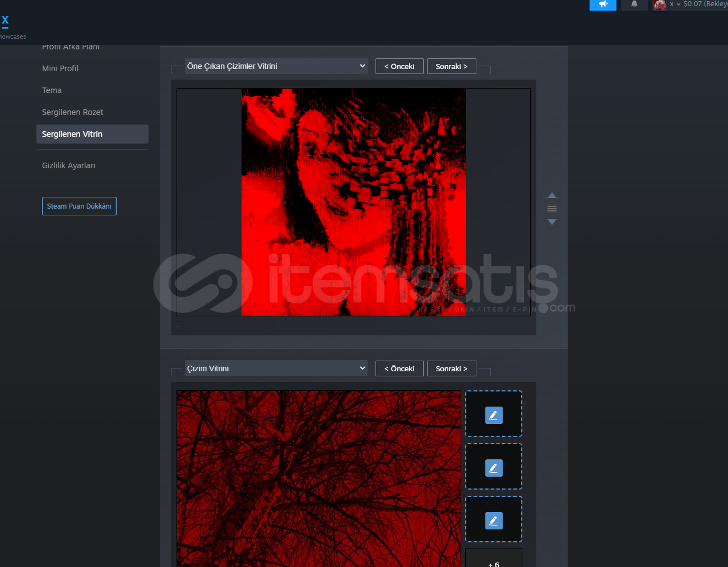
Task: Select Mini Profil in the sidebar
Action: click(61, 68)
